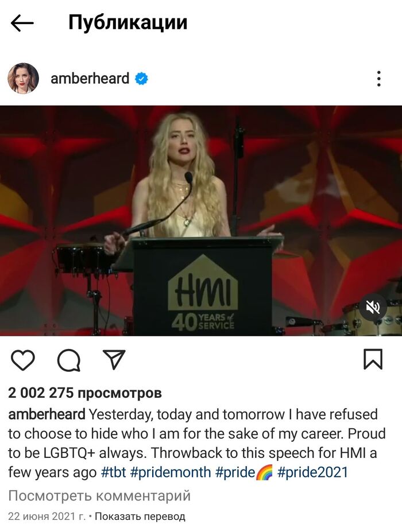Open the #pride2021 hashtag

tap(313, 472)
